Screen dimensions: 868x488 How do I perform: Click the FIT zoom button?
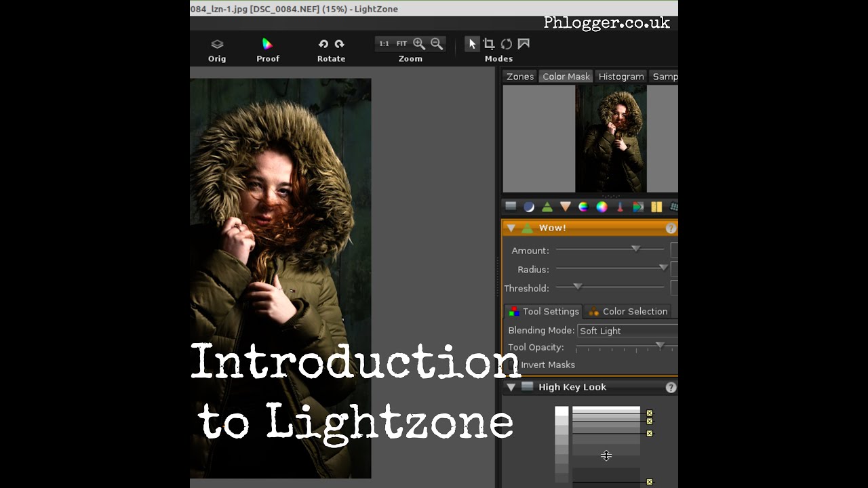coord(401,44)
